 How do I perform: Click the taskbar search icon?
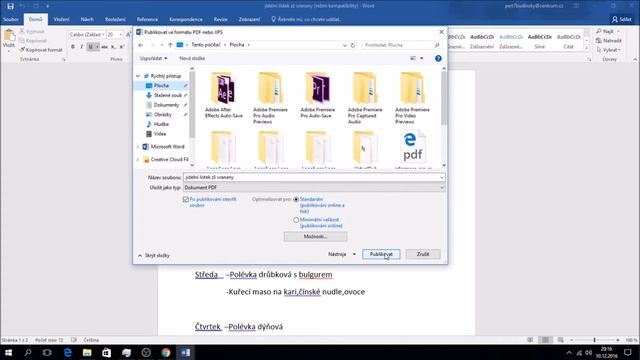(28, 352)
